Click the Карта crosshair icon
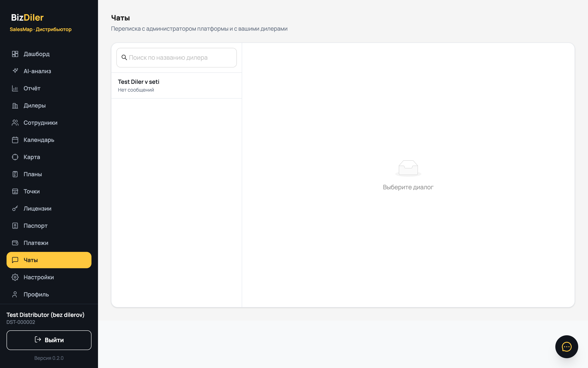 click(x=15, y=157)
